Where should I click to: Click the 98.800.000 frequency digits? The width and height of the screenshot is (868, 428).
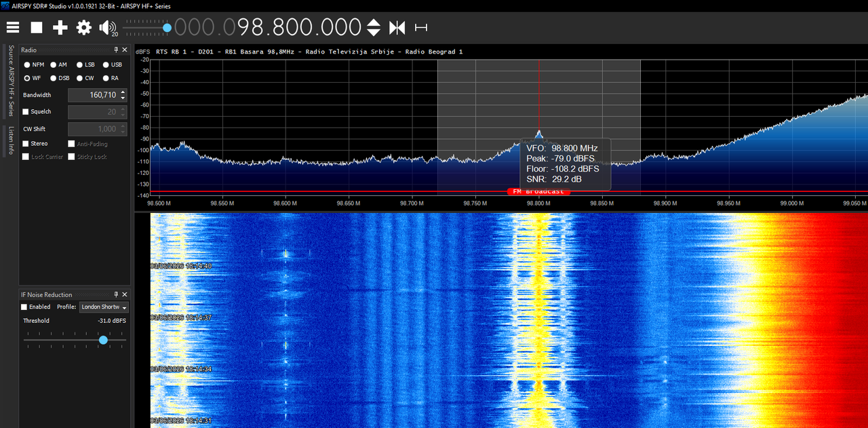click(299, 27)
